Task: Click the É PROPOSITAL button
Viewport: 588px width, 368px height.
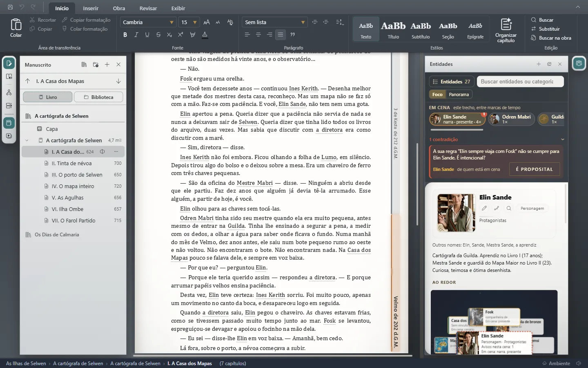Action: pos(534,169)
